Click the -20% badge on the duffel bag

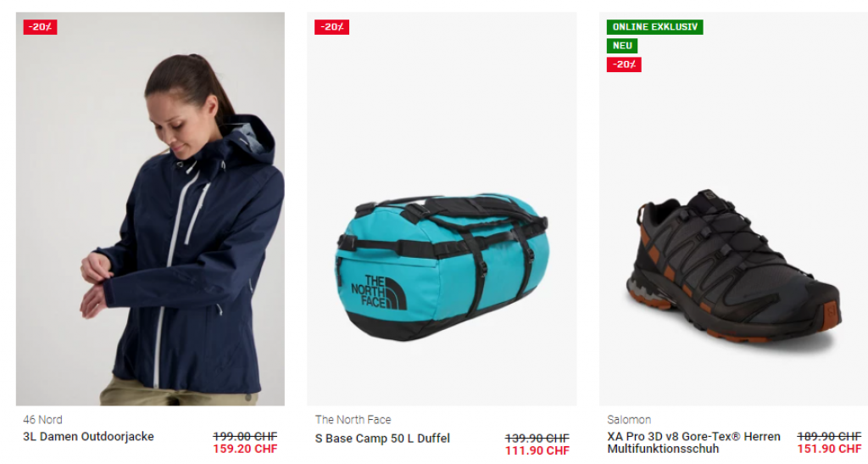coord(331,27)
